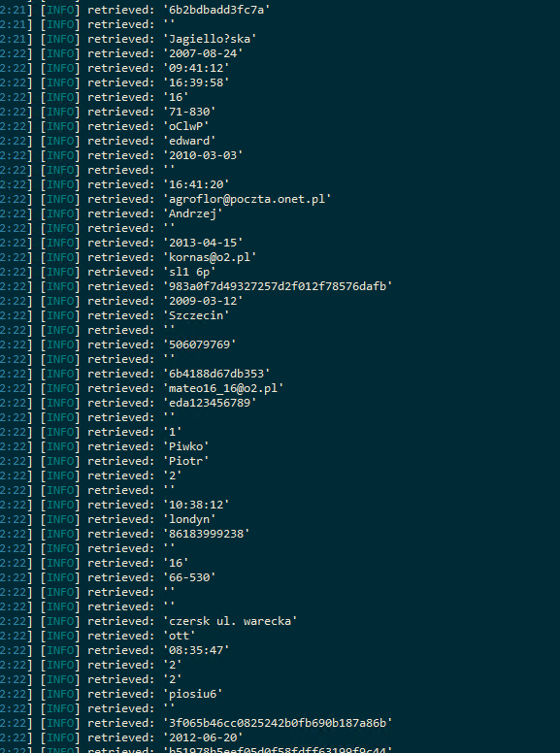The image size is (560, 753).
Task: Select the retrieved string 'oClwP'
Action: (x=186, y=126)
